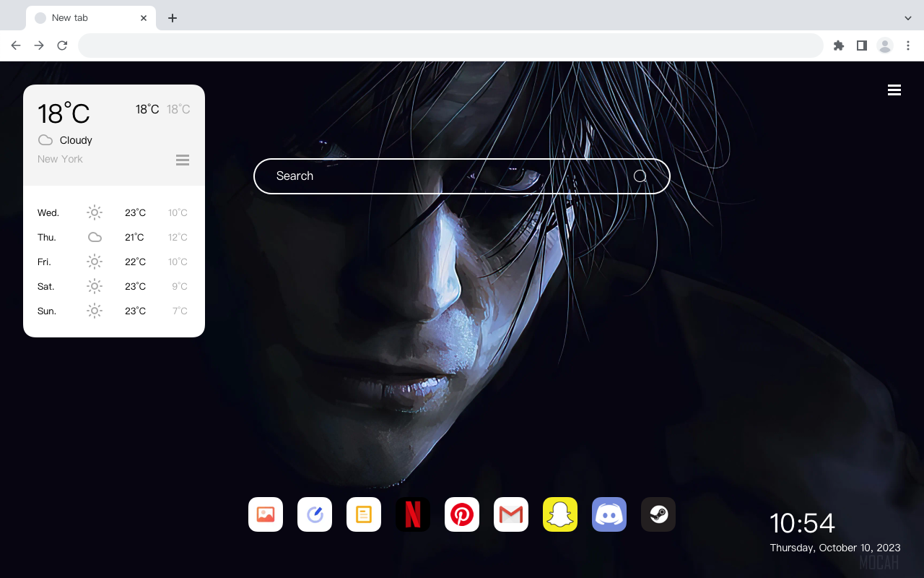Open the browser Extensions puzzle icon
The image size is (924, 578).
click(x=839, y=46)
